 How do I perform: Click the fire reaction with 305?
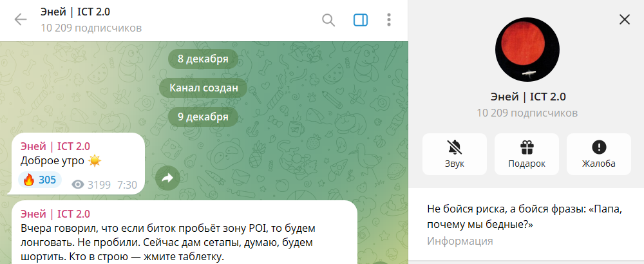pyautogui.click(x=40, y=180)
